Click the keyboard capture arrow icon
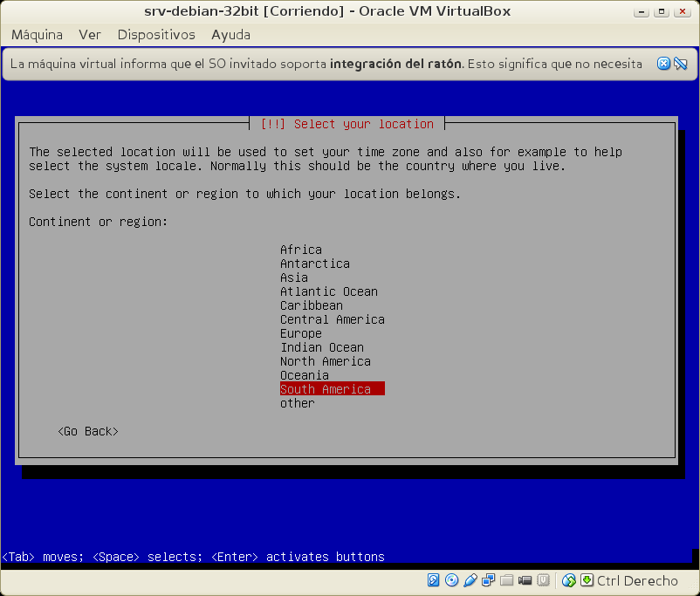This screenshot has height=596, width=700. pos(587,580)
